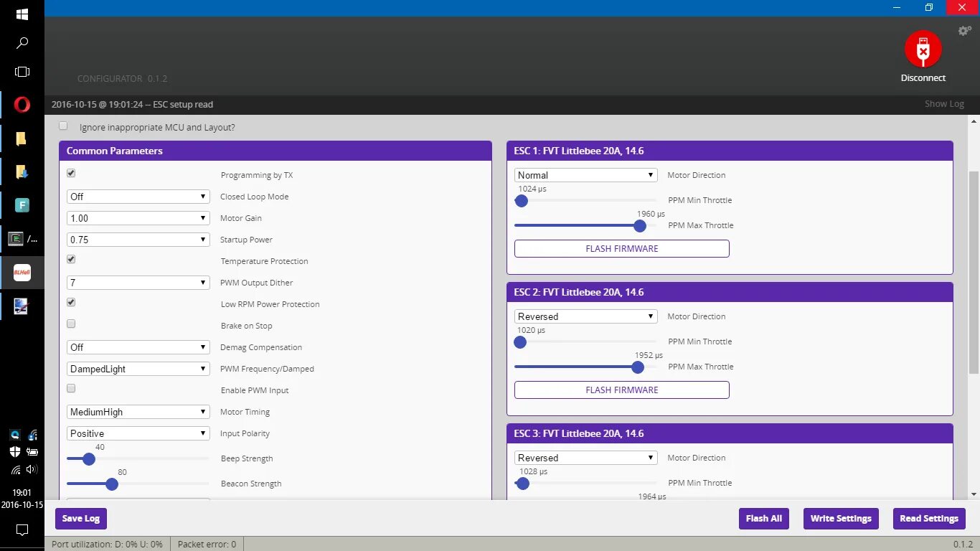Open the action center notification icon

pos(22,530)
